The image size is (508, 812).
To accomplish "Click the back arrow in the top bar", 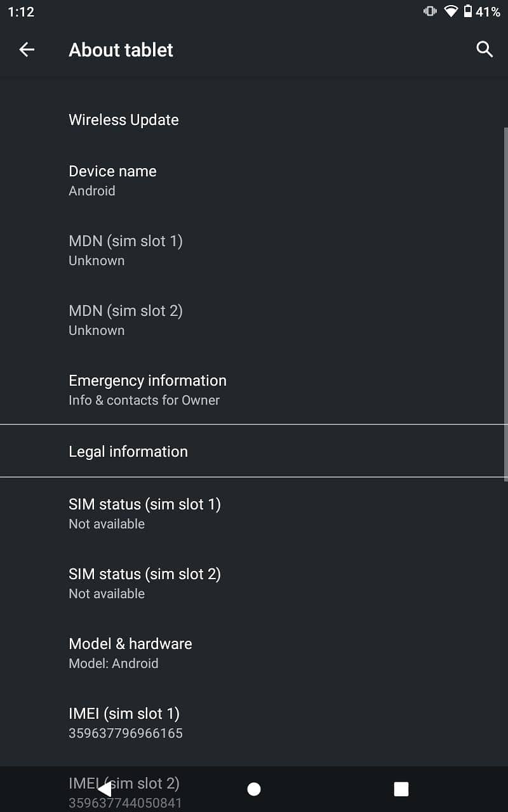I will pos(27,49).
